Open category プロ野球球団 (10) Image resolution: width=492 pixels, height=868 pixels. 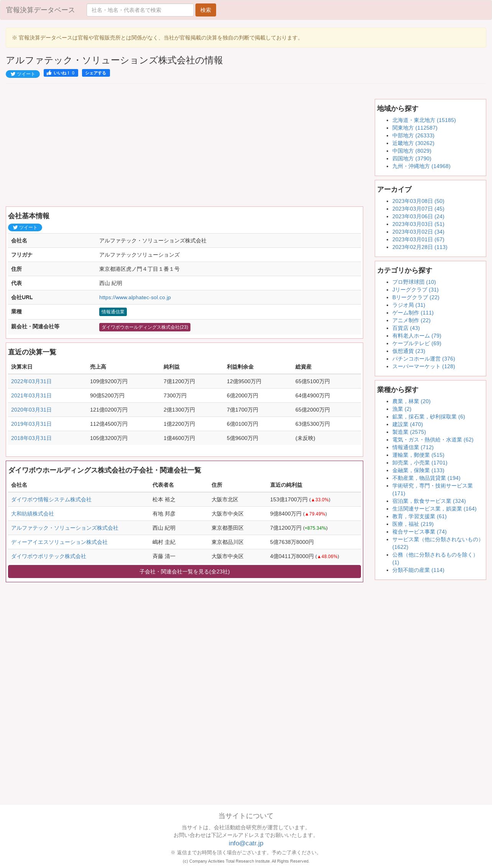click(414, 282)
